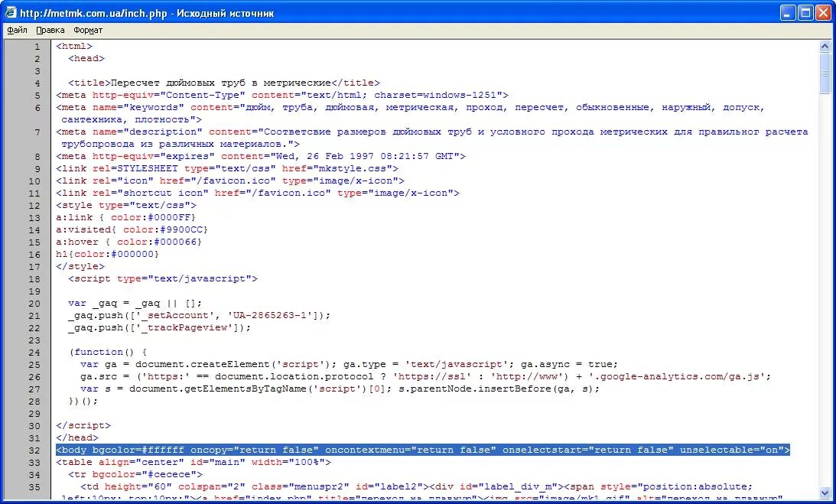Click 'UA-2865263-1' account string

(270, 316)
